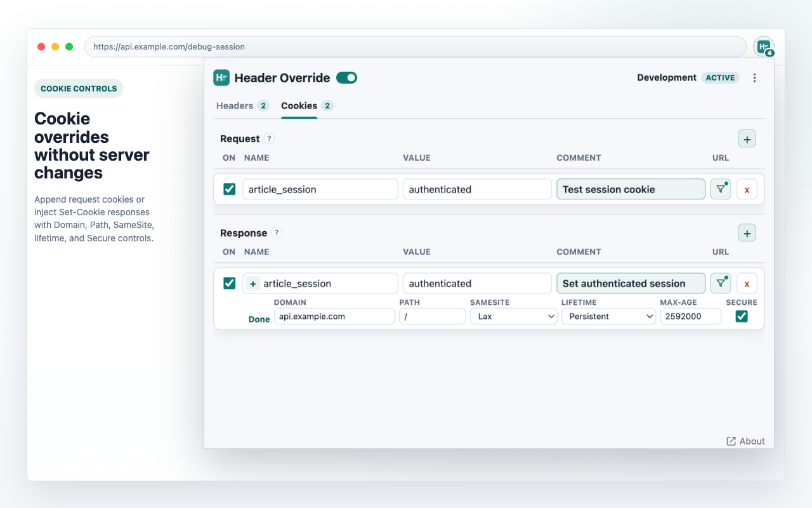Toggle the Secure checkbox
The width and height of the screenshot is (812, 508).
coord(742,316)
